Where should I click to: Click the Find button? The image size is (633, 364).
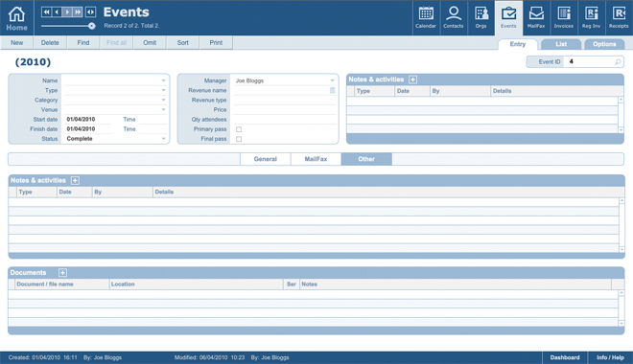(83, 43)
